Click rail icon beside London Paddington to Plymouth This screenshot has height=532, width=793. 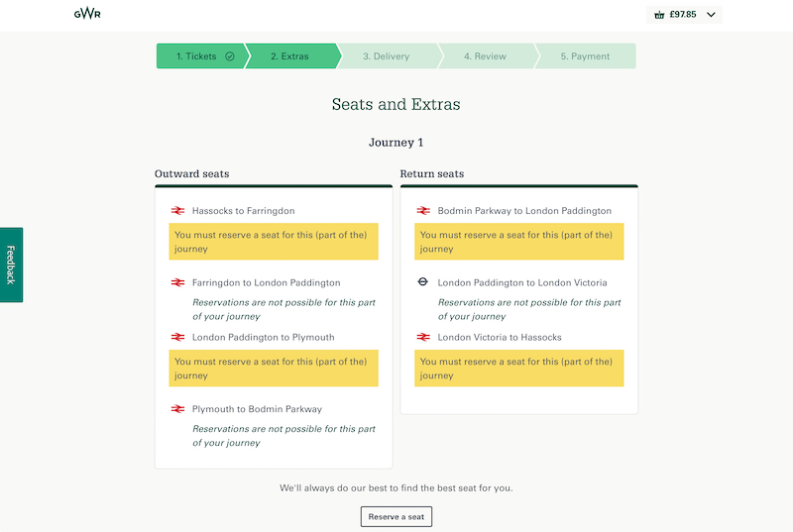[x=177, y=338]
